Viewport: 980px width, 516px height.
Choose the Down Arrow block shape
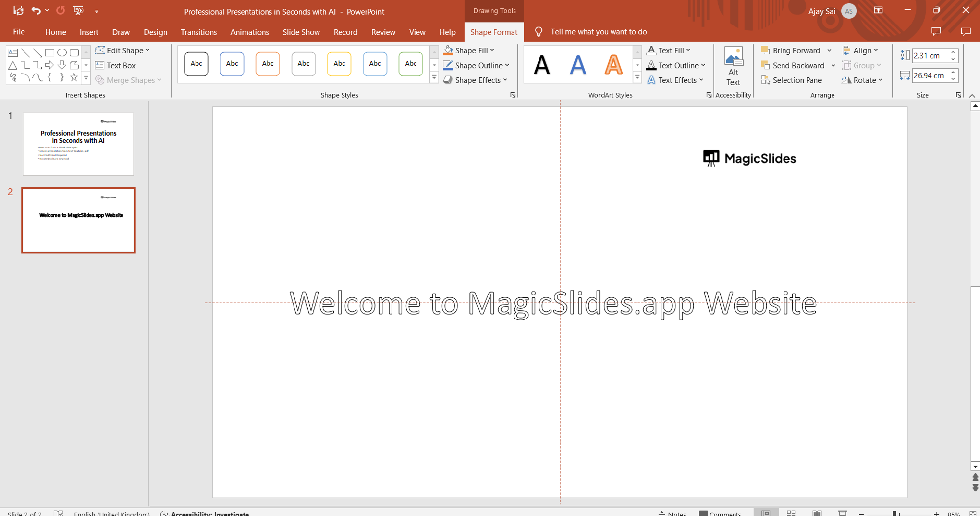62,65
